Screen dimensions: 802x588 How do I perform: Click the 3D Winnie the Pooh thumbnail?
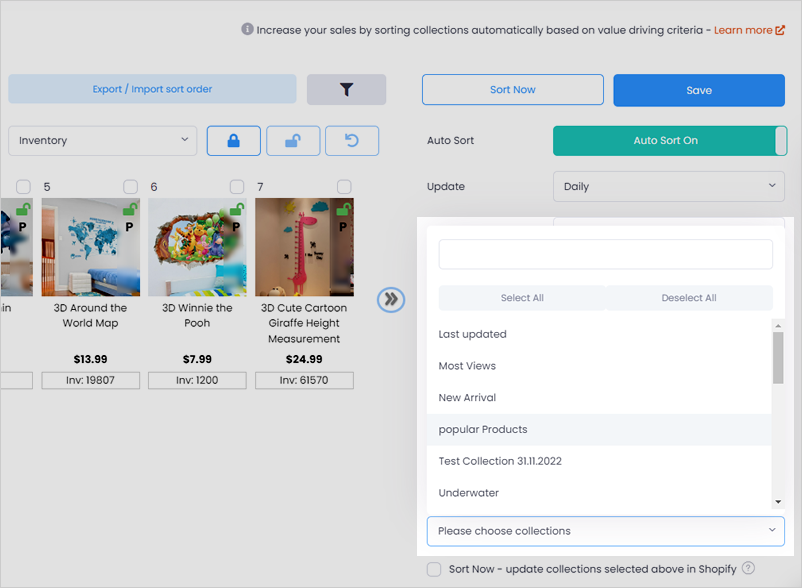click(x=197, y=247)
